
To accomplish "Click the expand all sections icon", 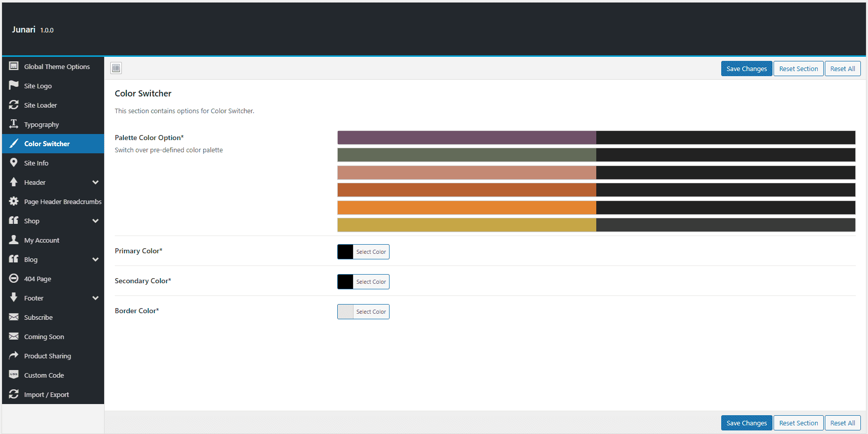I will click(116, 68).
